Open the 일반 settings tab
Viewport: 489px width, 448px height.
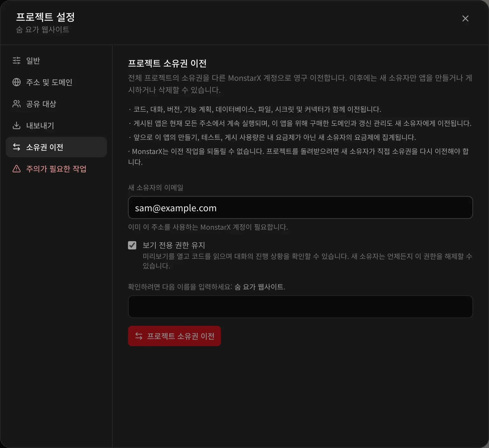click(56, 60)
